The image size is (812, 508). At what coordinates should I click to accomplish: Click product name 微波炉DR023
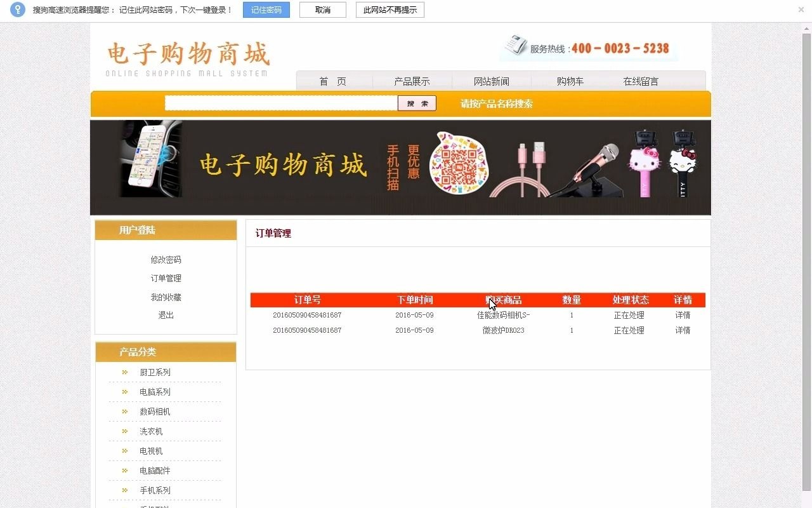point(504,330)
